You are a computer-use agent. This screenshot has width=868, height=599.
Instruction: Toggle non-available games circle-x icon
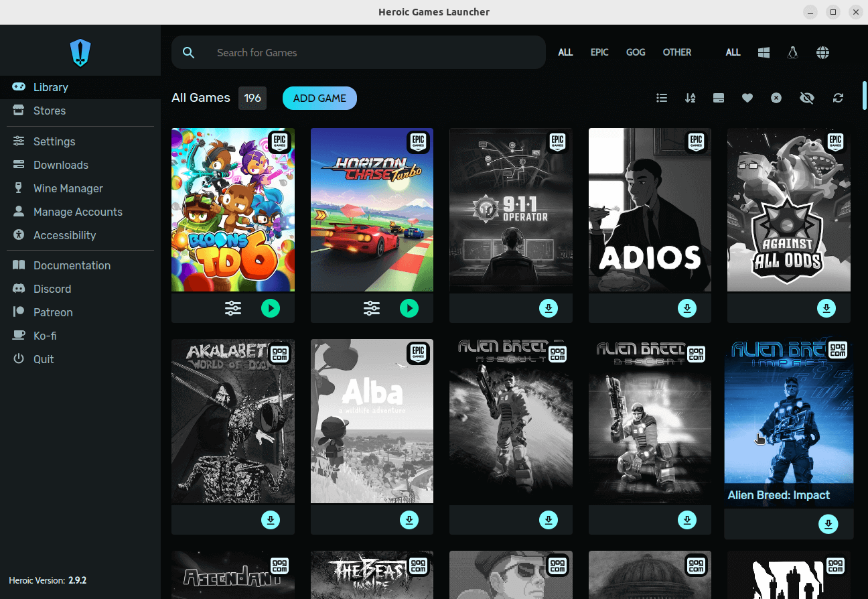[776, 98]
